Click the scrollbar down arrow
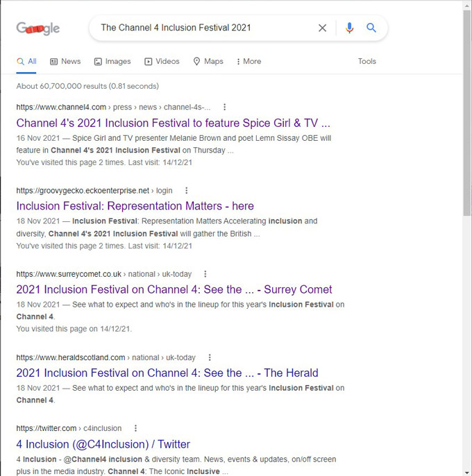This screenshot has width=472, height=476. click(x=467, y=473)
